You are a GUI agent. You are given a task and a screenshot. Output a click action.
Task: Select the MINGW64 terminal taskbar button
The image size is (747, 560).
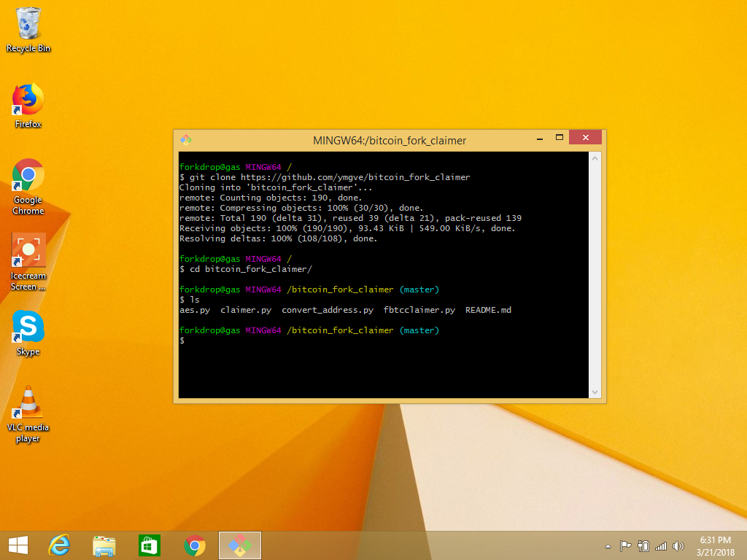tap(240, 545)
